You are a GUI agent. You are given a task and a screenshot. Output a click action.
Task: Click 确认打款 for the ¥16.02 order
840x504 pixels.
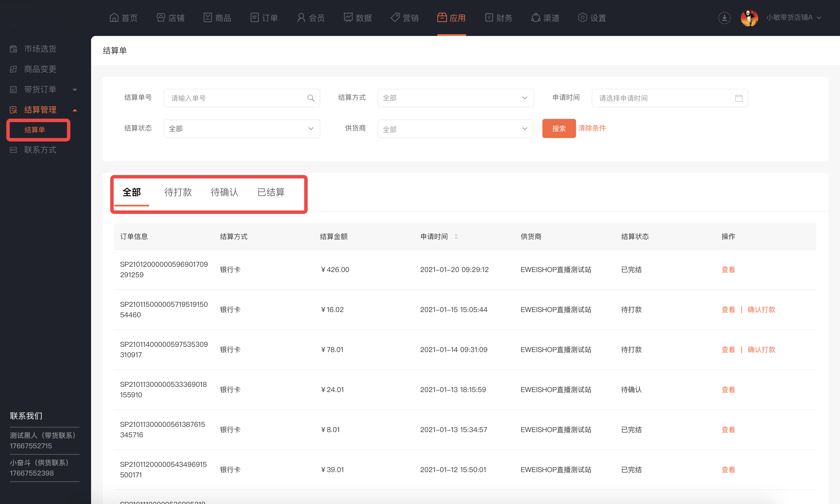pyautogui.click(x=761, y=309)
